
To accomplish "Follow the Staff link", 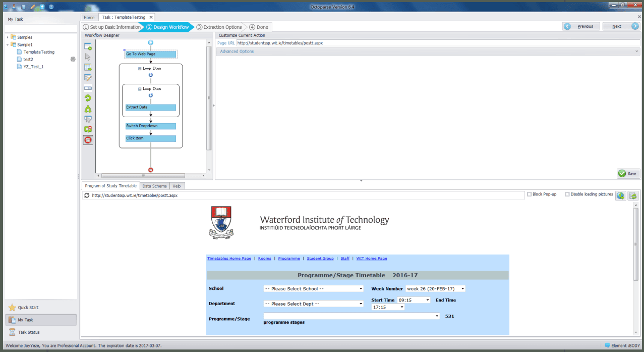I will (345, 259).
